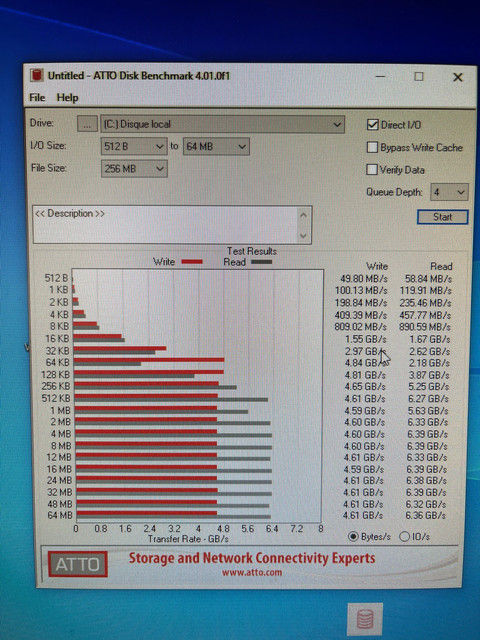Click the 100.13 MB/s write value
The height and width of the screenshot is (640, 480).
pos(361,291)
